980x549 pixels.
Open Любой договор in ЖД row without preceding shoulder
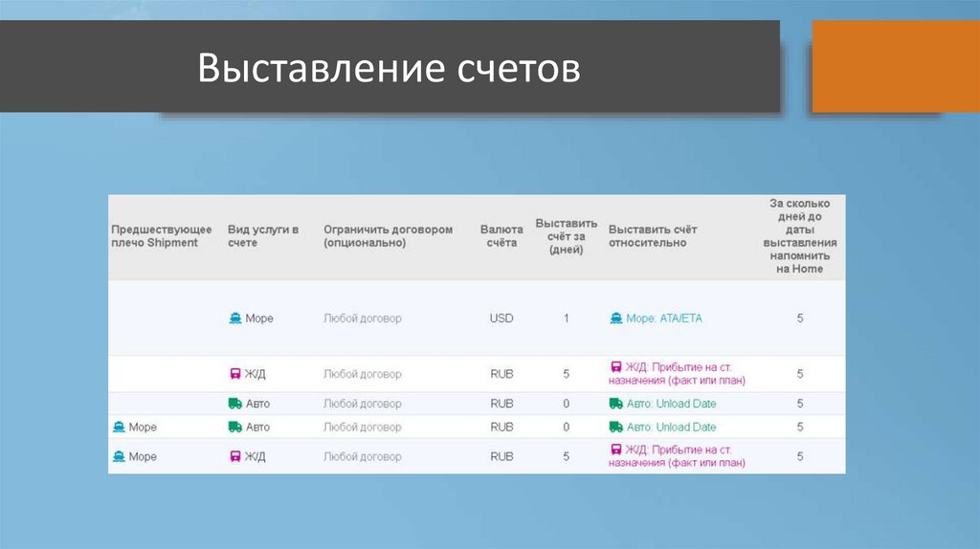tap(363, 374)
